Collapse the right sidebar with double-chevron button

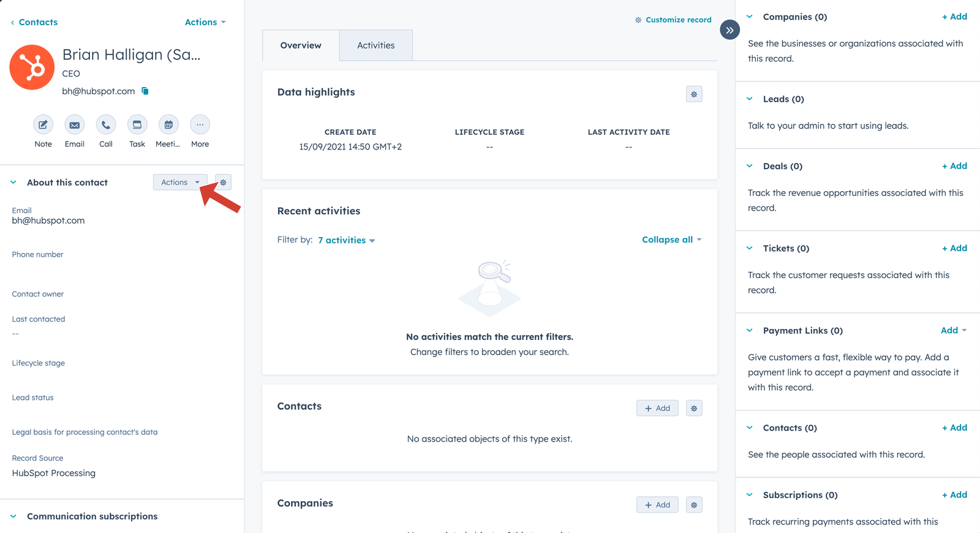point(729,30)
